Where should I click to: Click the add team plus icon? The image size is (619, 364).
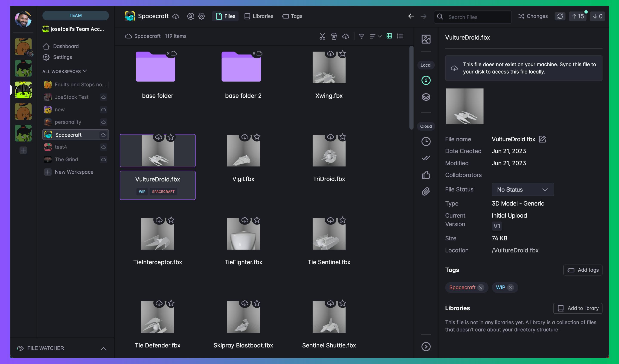pos(23,150)
